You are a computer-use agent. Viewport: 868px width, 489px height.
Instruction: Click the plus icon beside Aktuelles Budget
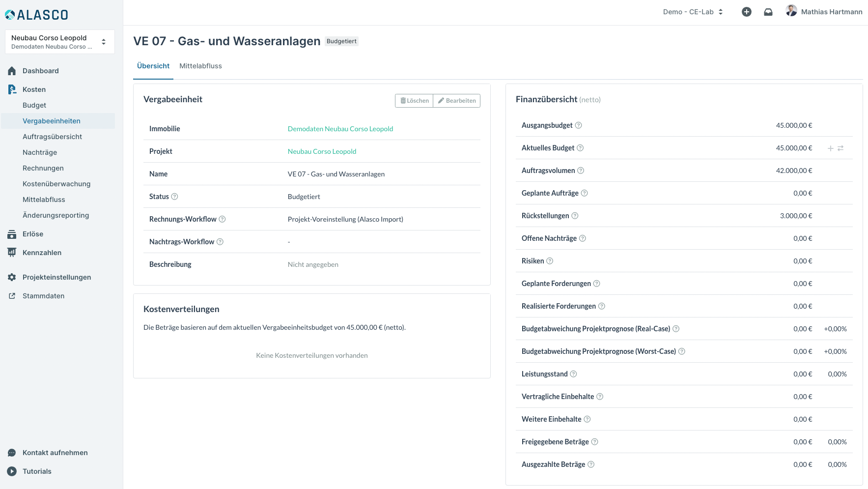pos(830,148)
